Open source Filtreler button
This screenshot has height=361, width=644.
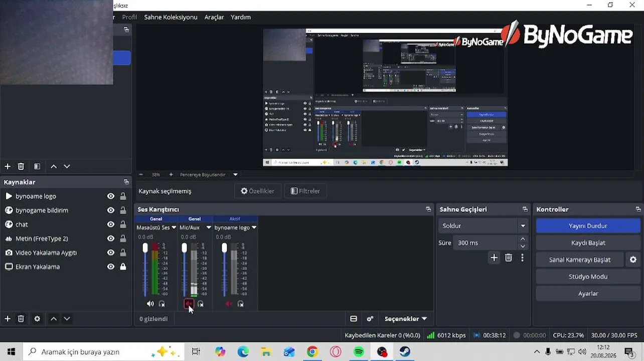pos(305,191)
